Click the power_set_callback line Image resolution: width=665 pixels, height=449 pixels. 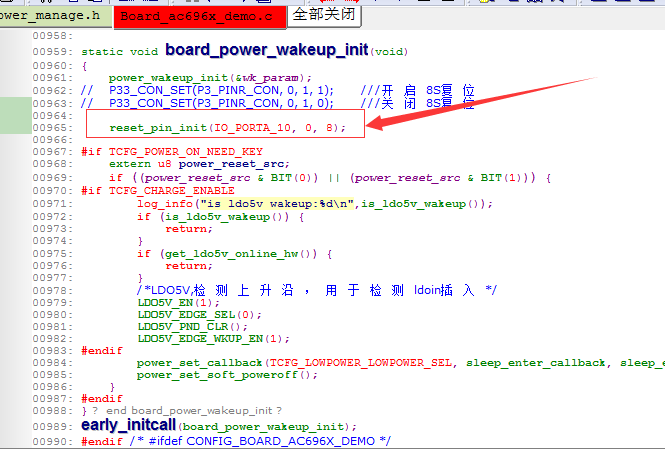pos(400,363)
